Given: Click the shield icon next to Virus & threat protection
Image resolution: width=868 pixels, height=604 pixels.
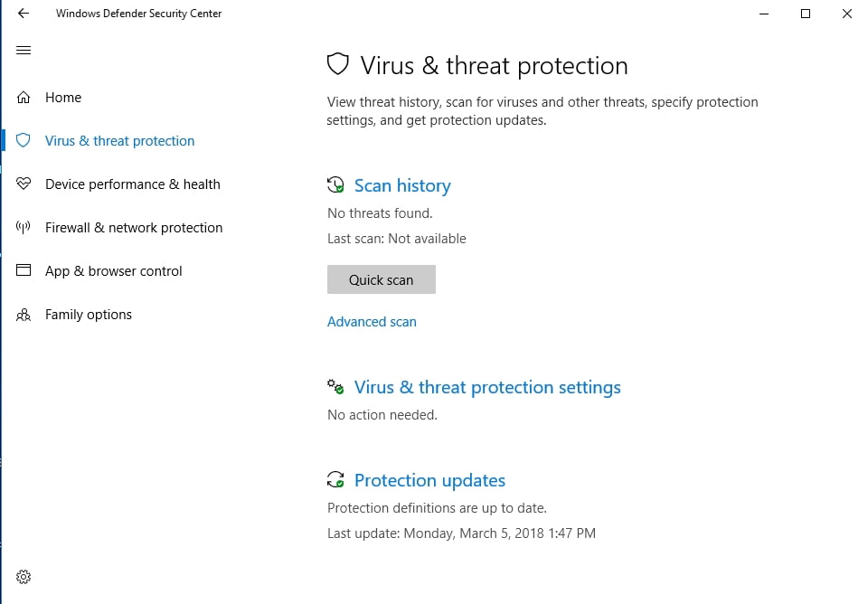Looking at the screenshot, I should [24, 140].
